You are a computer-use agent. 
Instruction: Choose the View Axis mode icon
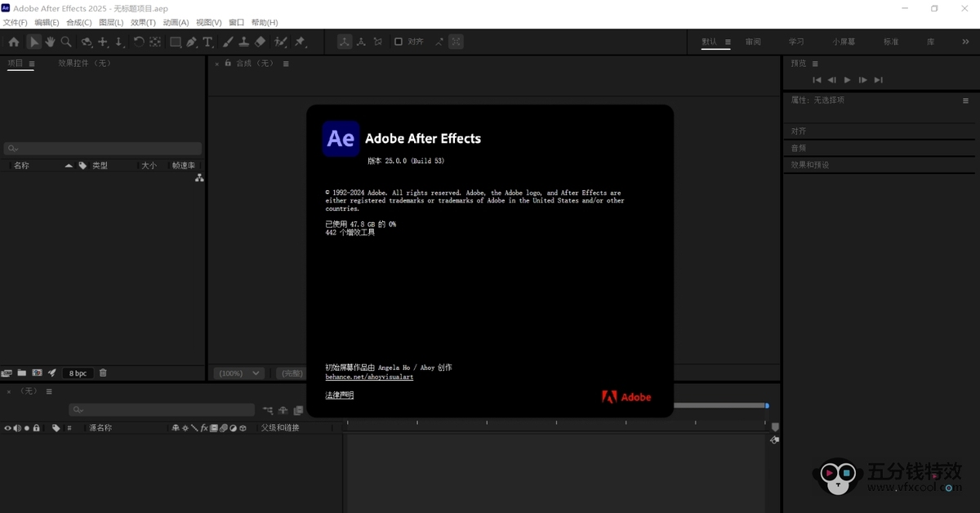click(377, 42)
